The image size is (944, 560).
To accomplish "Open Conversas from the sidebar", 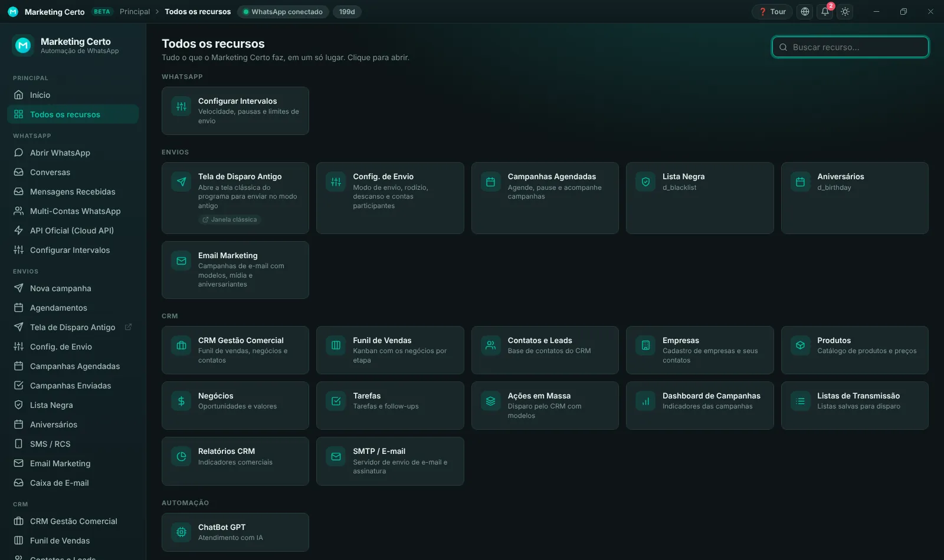I will coord(73,172).
